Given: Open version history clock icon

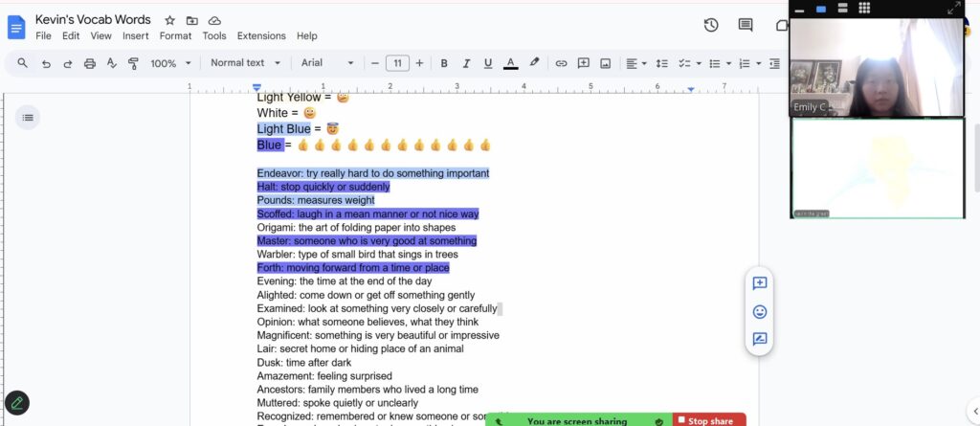Looking at the screenshot, I should [x=711, y=25].
